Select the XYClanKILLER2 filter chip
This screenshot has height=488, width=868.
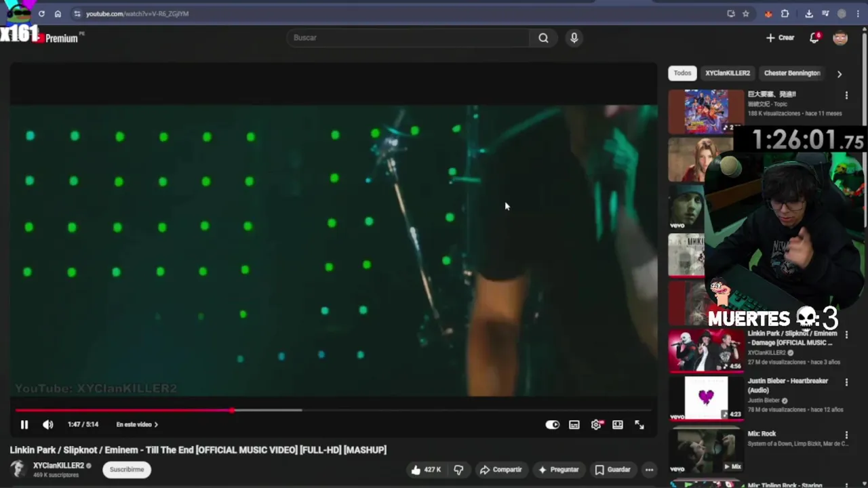tap(728, 73)
